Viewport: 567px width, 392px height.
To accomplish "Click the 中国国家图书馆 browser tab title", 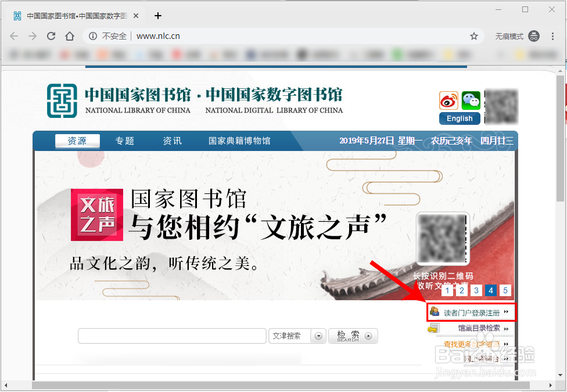I will 77,16.
